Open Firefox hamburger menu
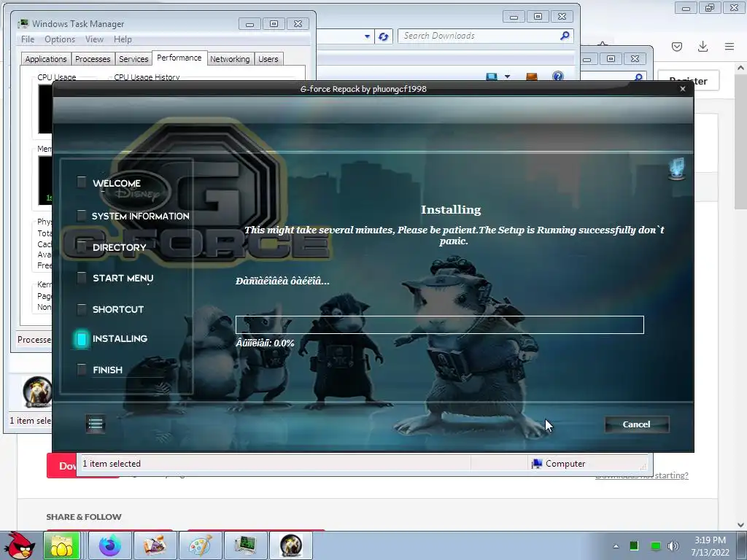This screenshot has width=747, height=560. click(729, 46)
